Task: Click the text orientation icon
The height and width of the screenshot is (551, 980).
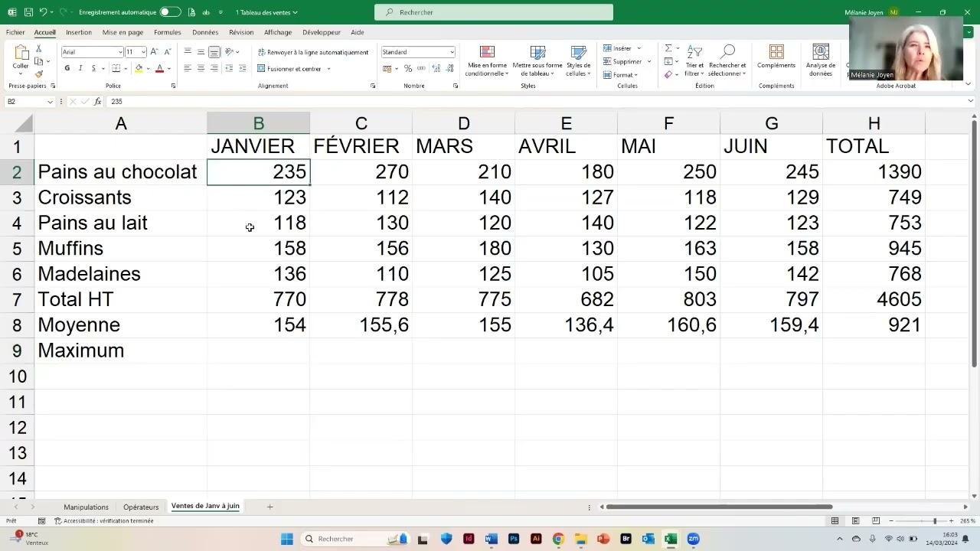Action: click(x=229, y=52)
